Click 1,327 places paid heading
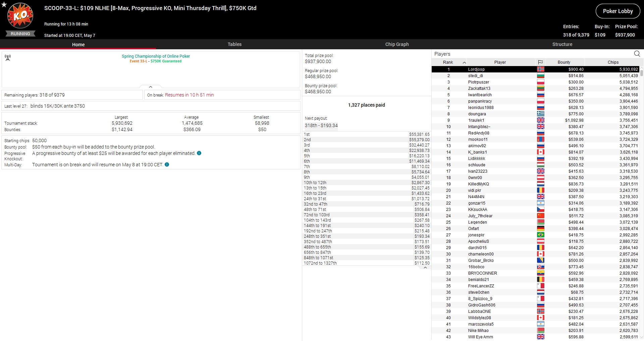Screen dimensions: 644x341 [366, 105]
